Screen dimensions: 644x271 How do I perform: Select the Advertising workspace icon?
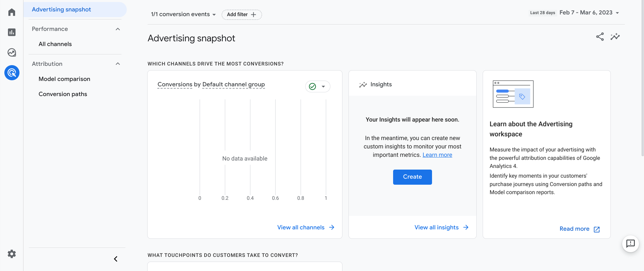12,73
